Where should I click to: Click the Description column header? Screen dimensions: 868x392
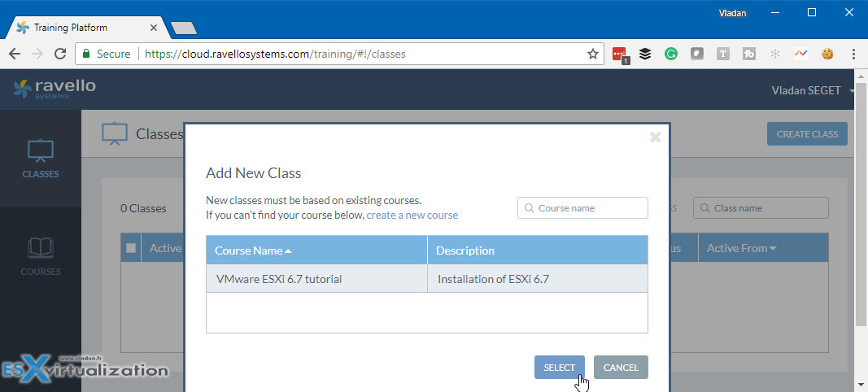click(538, 250)
